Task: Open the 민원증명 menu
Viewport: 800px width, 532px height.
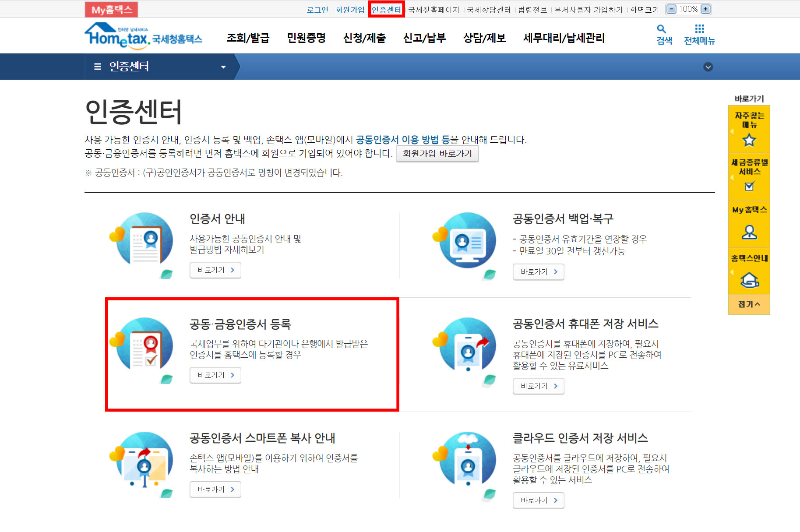Action: coord(306,38)
